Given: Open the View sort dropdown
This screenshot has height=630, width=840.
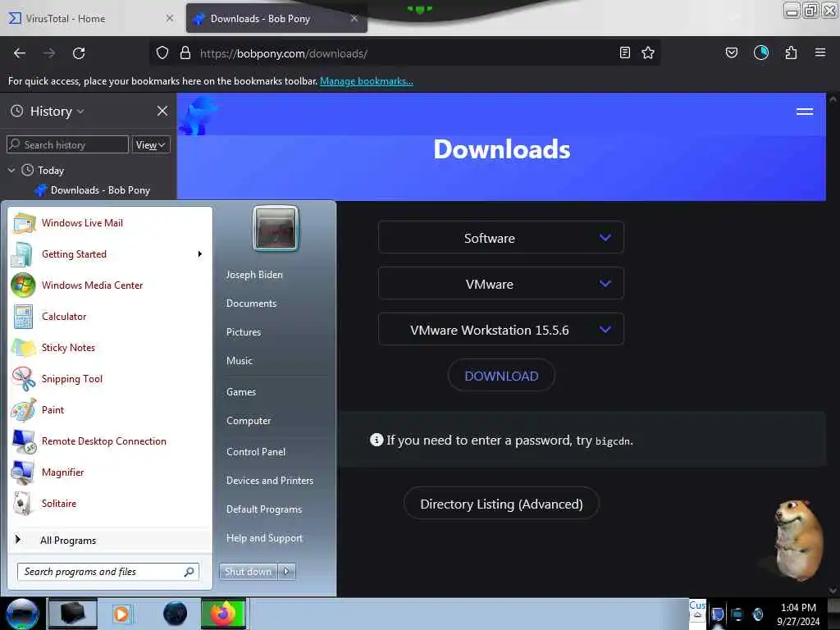Looking at the screenshot, I should (151, 144).
